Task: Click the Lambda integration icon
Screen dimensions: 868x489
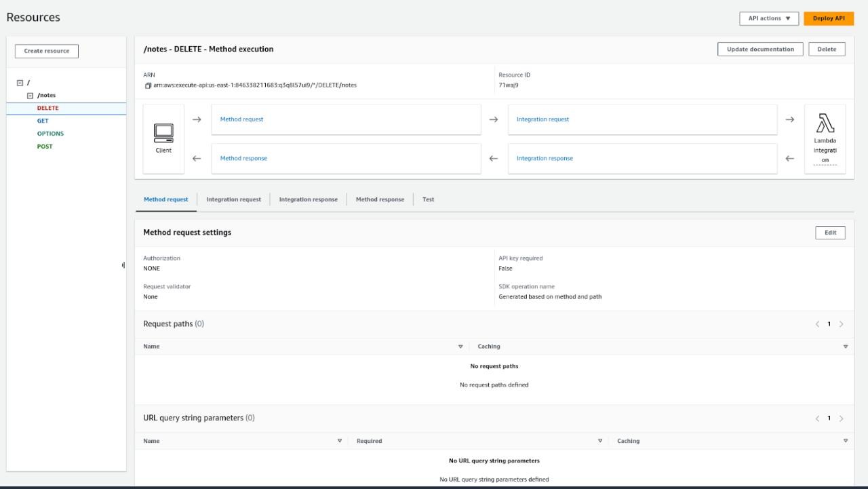Action: pyautogui.click(x=825, y=123)
